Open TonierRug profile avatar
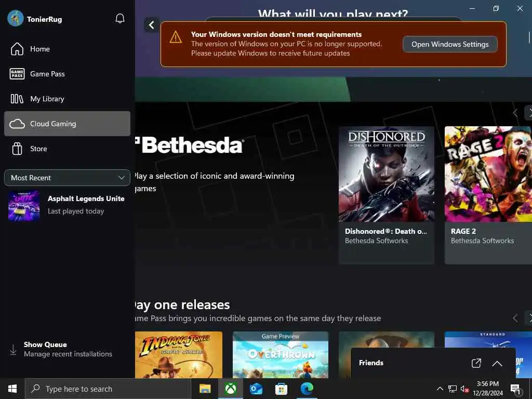 click(x=15, y=18)
